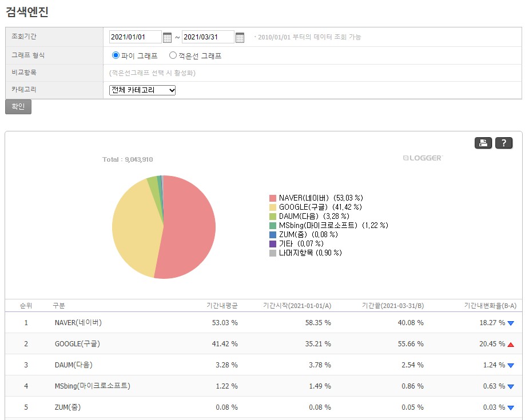The height and width of the screenshot is (420, 525).
Task: Click the 나머지항목 legend color swatch
Action: 273,253
